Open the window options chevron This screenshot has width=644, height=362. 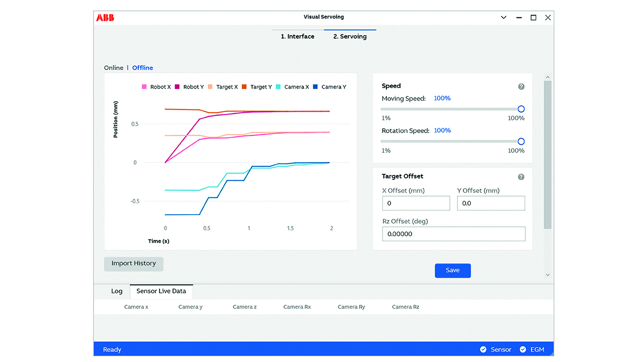click(x=504, y=17)
